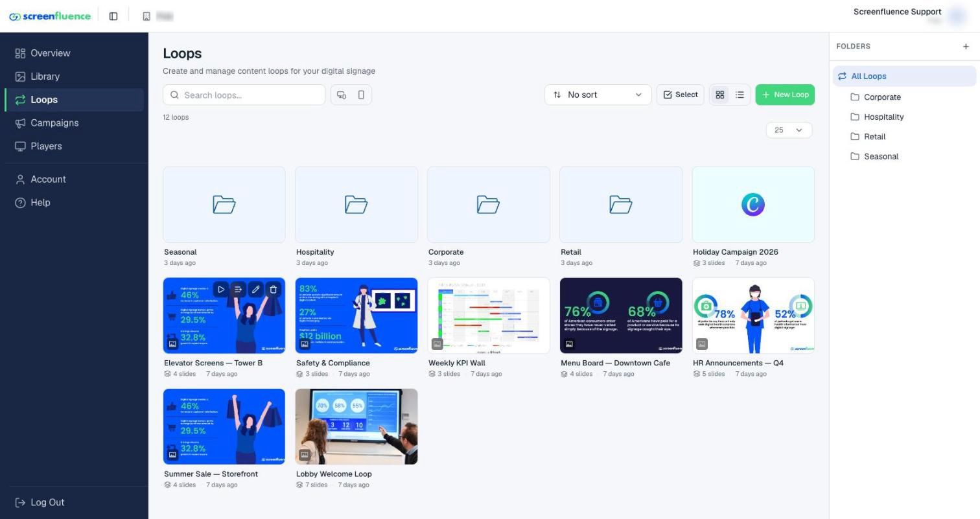Open Overview in the sidebar

(75, 53)
